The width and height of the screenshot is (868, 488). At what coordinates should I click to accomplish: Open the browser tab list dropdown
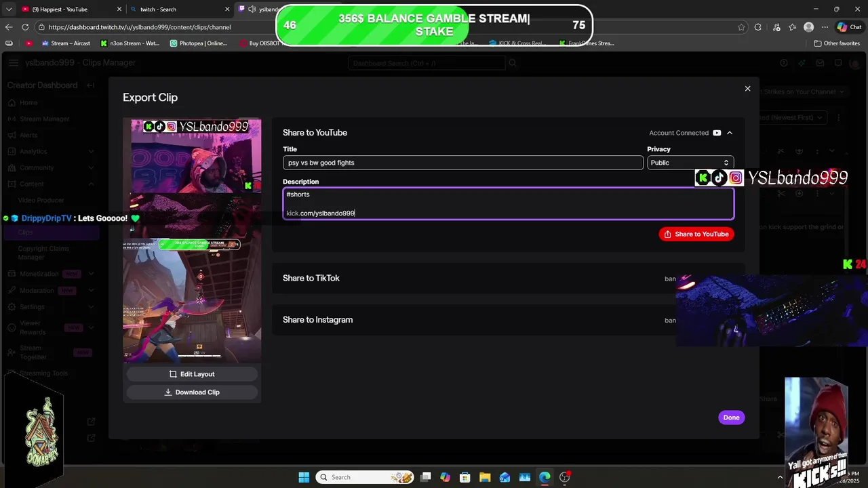[8, 9]
